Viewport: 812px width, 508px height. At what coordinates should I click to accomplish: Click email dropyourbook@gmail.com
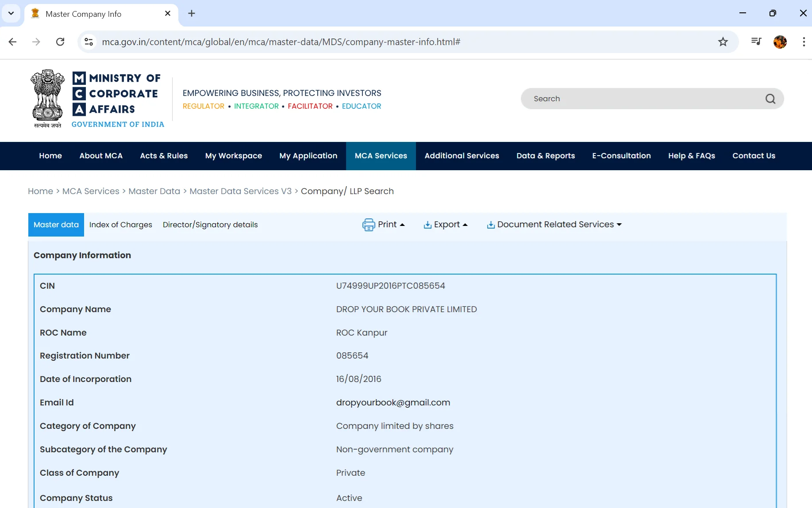(x=393, y=403)
